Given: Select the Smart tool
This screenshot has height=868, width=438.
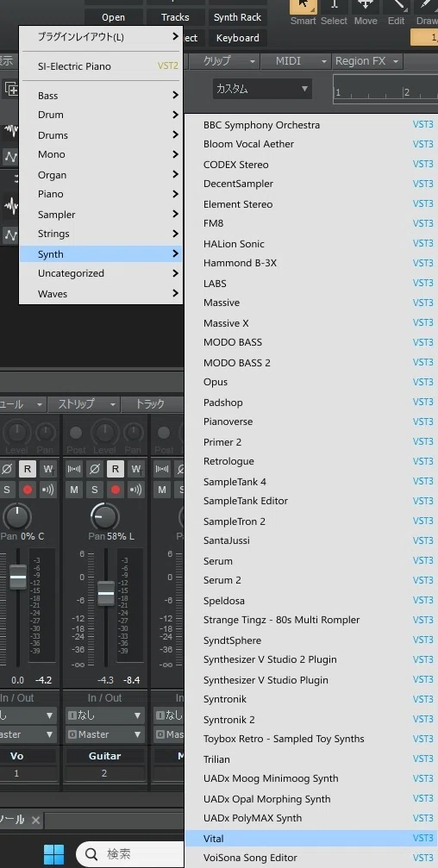Looking at the screenshot, I should click(x=303, y=11).
